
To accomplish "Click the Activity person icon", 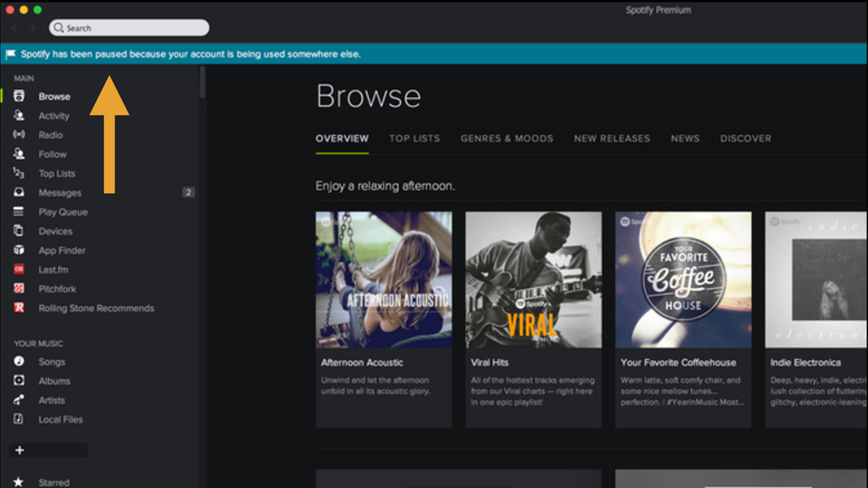I will (x=19, y=115).
